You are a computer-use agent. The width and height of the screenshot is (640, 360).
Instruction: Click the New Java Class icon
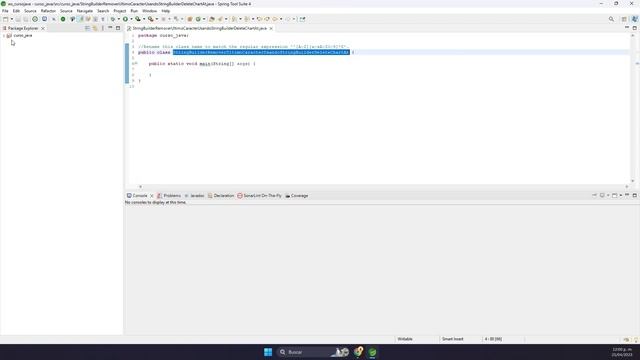(x=198, y=19)
